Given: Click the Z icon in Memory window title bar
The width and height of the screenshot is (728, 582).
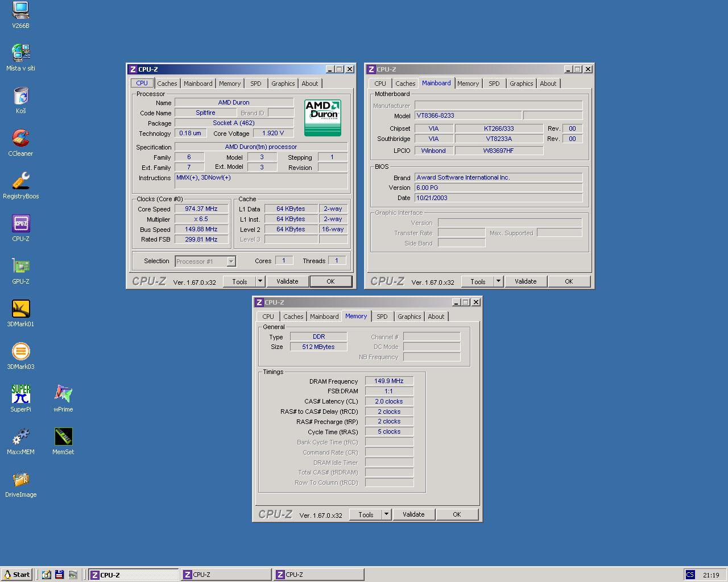Looking at the screenshot, I should [259, 302].
